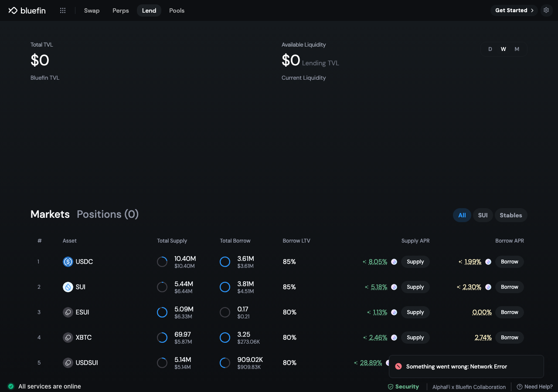Click the USDC supply APR reward icon
The width and height of the screenshot is (558, 392).
[394, 262]
